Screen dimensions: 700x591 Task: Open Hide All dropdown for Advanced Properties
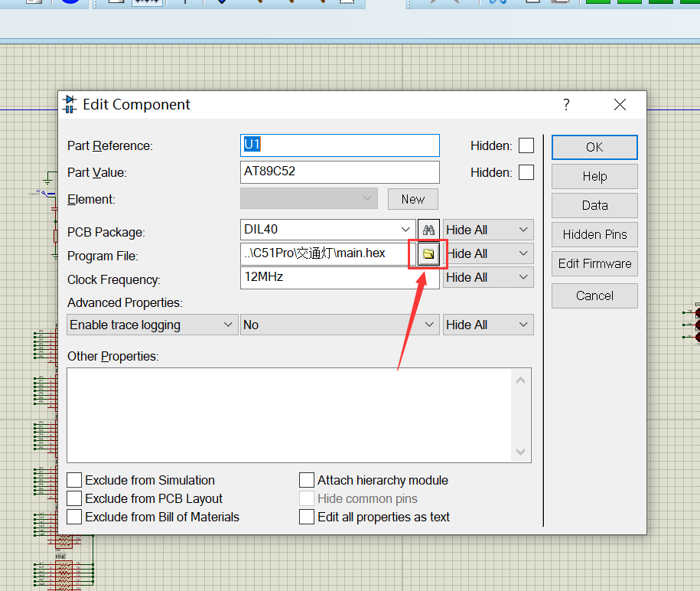pos(488,325)
